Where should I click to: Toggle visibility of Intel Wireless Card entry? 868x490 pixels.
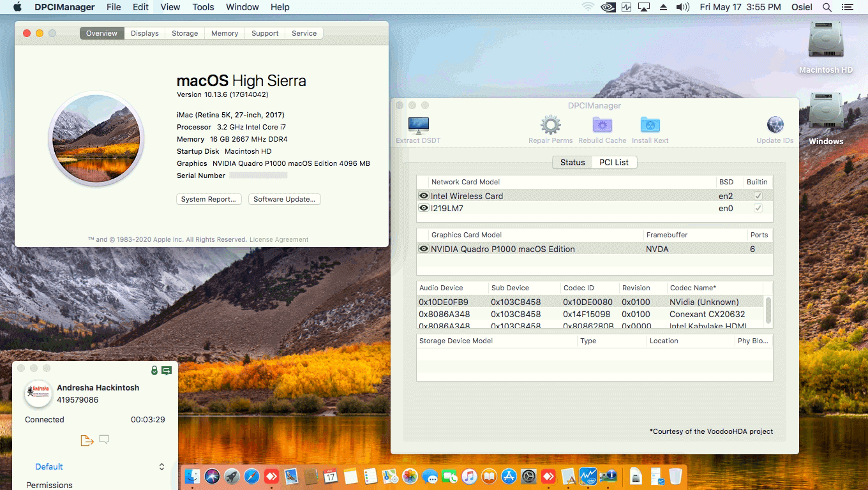click(x=423, y=196)
